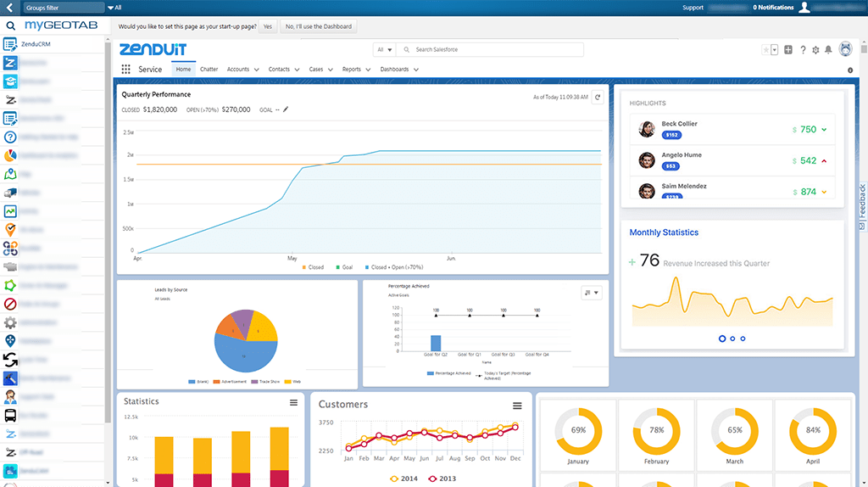Open the support agent sidebar icon
This screenshot has width=868, height=487.
pos(10,397)
